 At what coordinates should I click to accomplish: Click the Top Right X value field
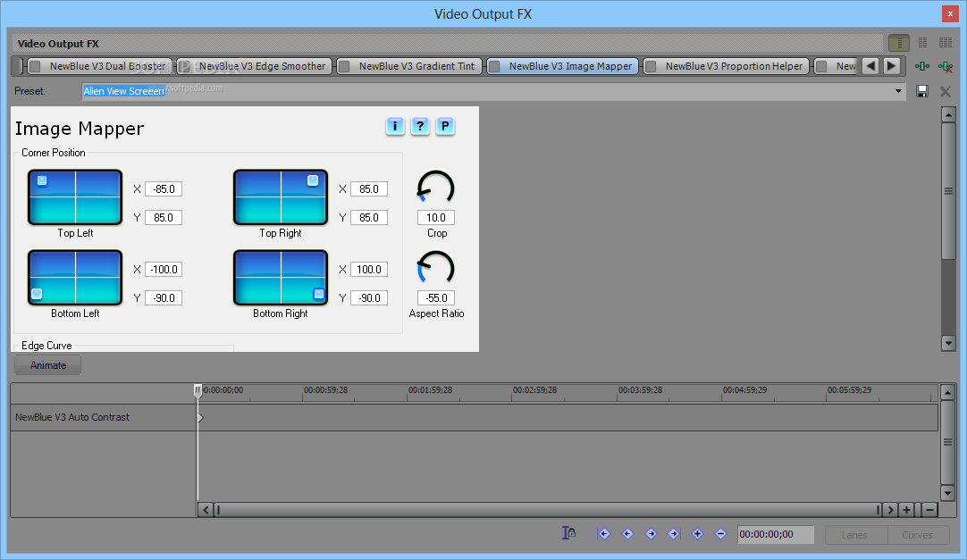point(369,189)
